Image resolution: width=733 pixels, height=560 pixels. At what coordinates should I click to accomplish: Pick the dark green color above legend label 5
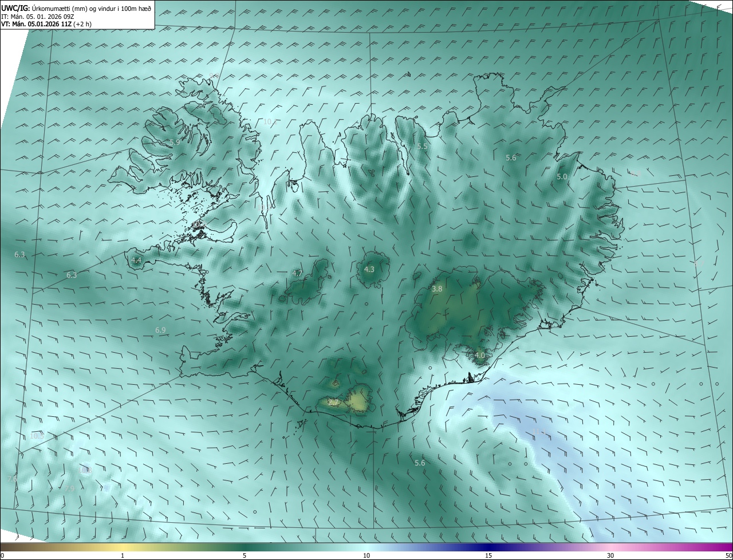click(245, 547)
